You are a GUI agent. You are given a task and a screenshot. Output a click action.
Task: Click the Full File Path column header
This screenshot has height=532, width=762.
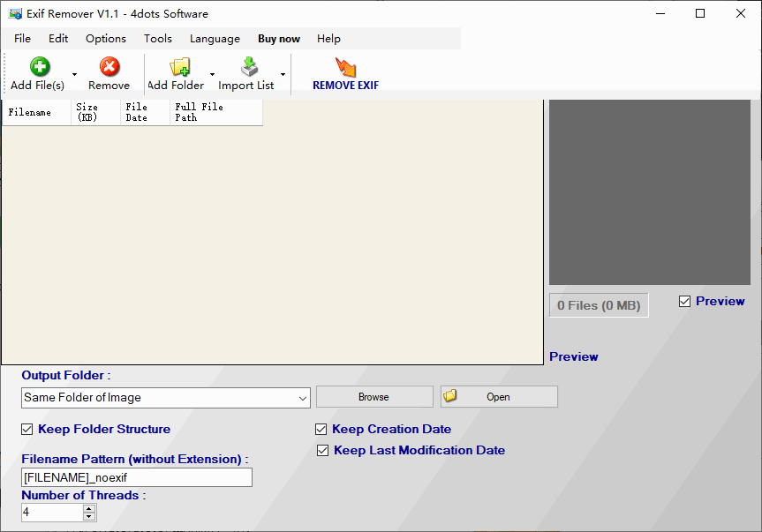click(x=216, y=113)
